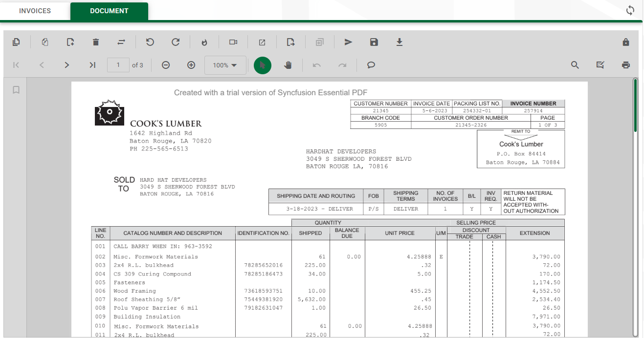Go to the next page
This screenshot has height=338, width=644.
(x=67, y=65)
